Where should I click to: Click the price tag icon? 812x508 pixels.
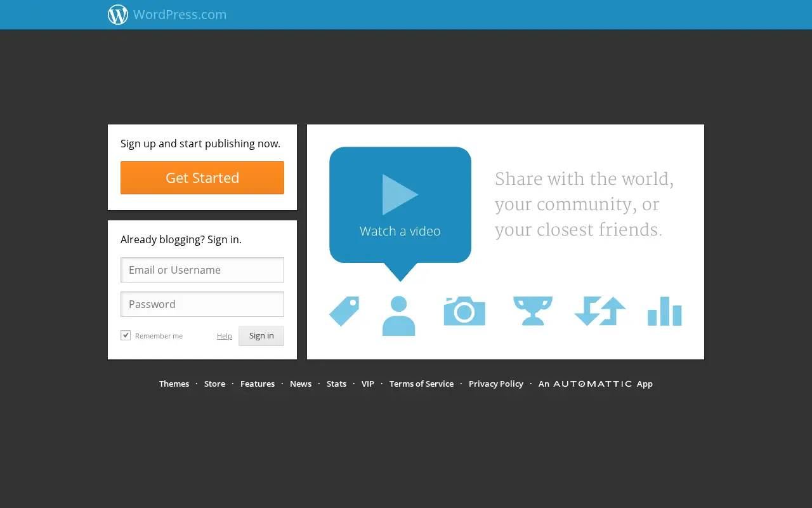tap(344, 311)
